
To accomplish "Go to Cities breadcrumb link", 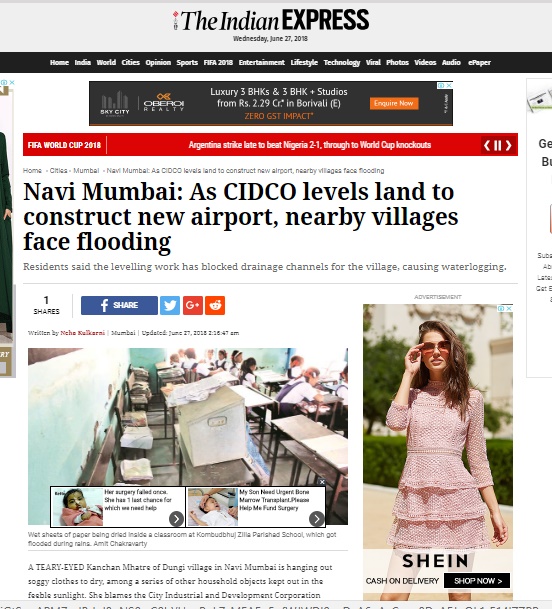I will pyautogui.click(x=58, y=171).
